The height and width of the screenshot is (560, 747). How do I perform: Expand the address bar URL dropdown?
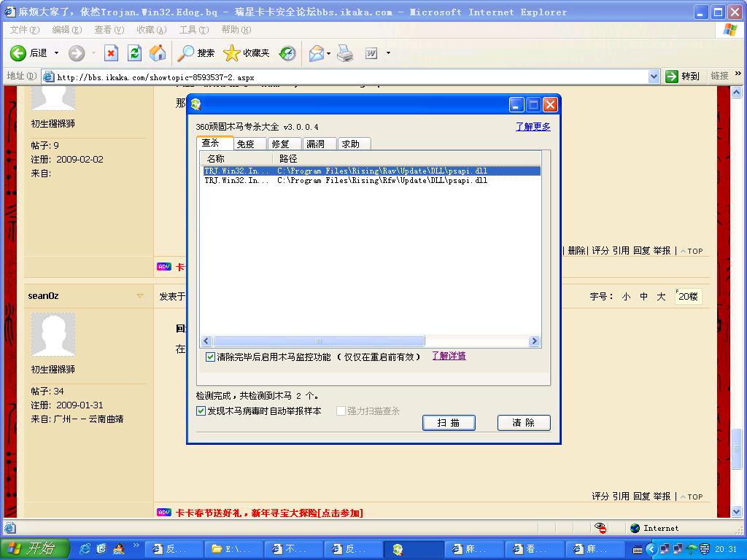coord(654,76)
